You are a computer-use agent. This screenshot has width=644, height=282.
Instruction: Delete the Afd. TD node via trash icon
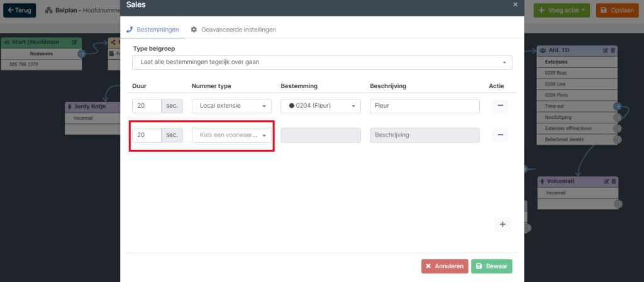click(613, 50)
